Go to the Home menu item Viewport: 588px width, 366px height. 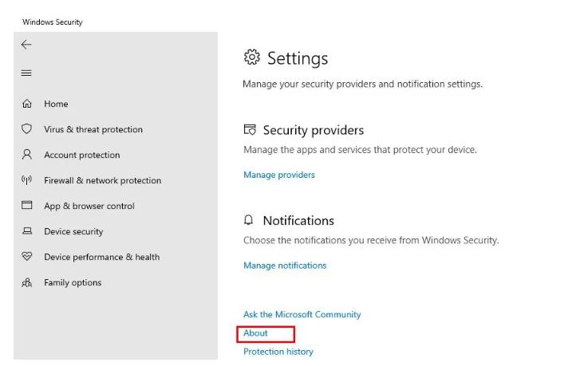(x=57, y=104)
